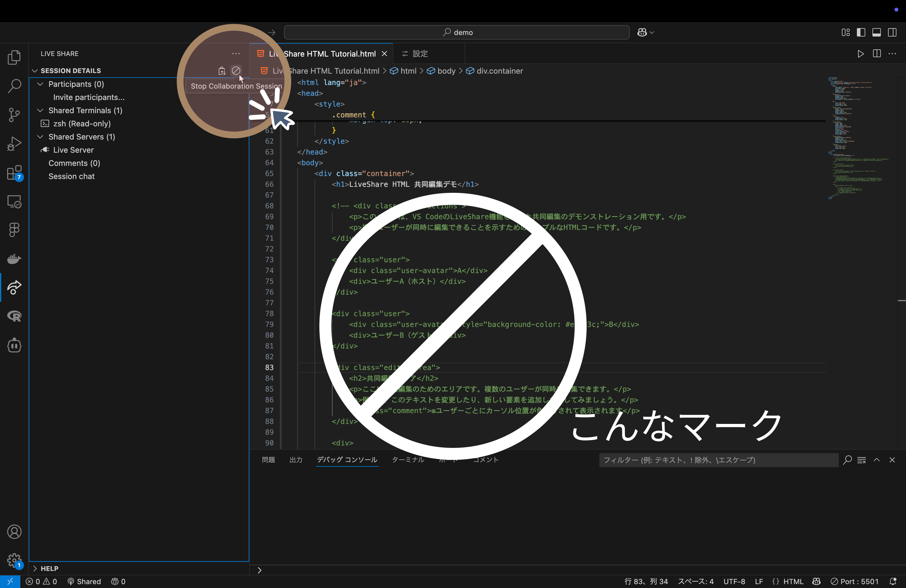Change UTF-8 encoding setting

click(734, 581)
